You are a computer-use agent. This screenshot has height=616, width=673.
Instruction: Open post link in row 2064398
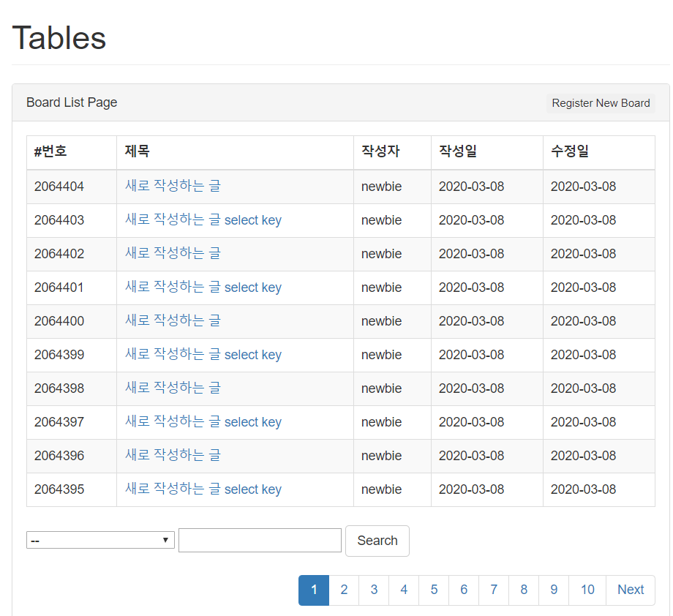point(173,388)
